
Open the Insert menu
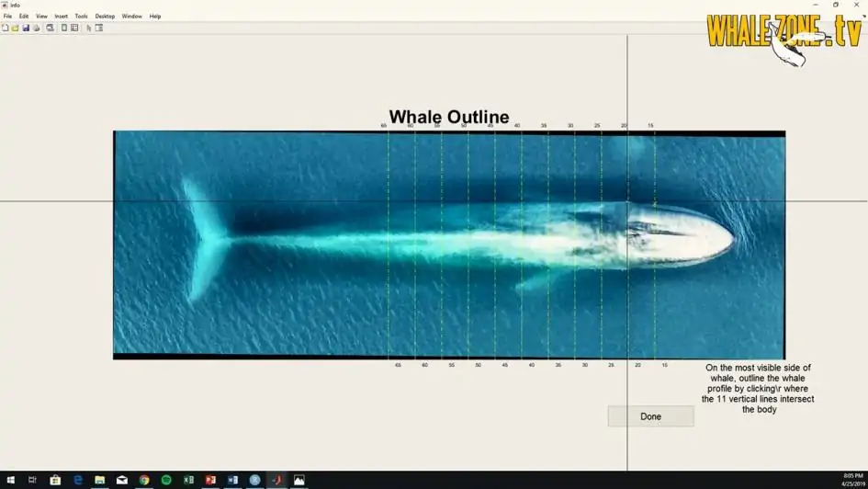[x=61, y=16]
